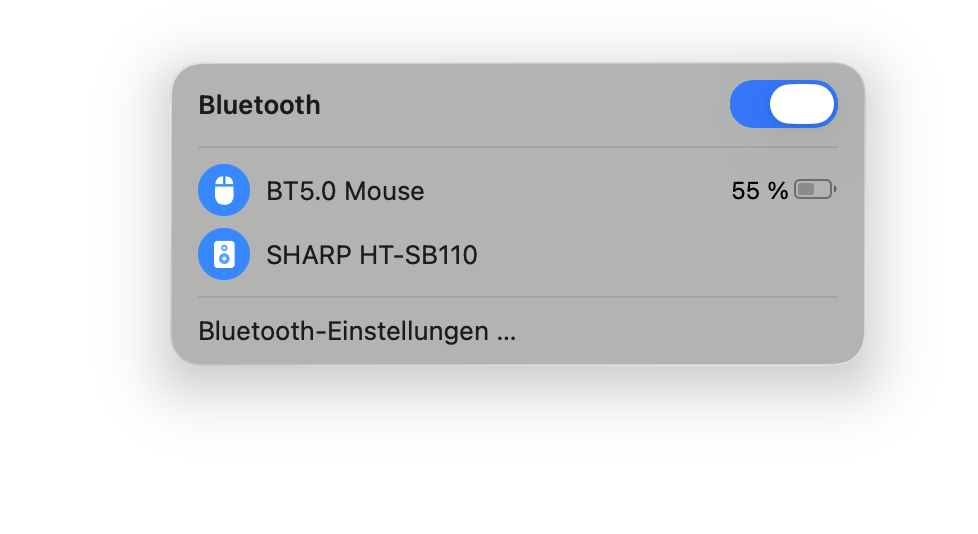This screenshot has height=534, width=978.
Task: Select the SHARP HT-SB110 device name
Action: pyautogui.click(x=371, y=256)
